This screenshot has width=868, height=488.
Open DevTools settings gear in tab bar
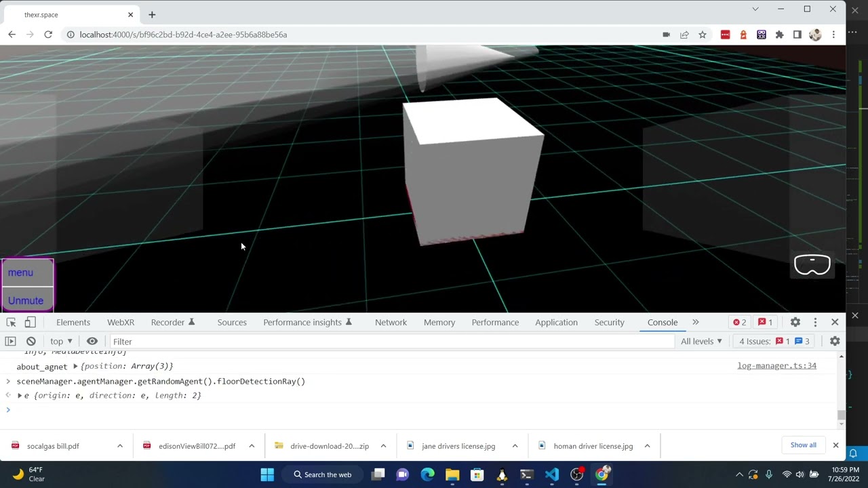click(795, 322)
